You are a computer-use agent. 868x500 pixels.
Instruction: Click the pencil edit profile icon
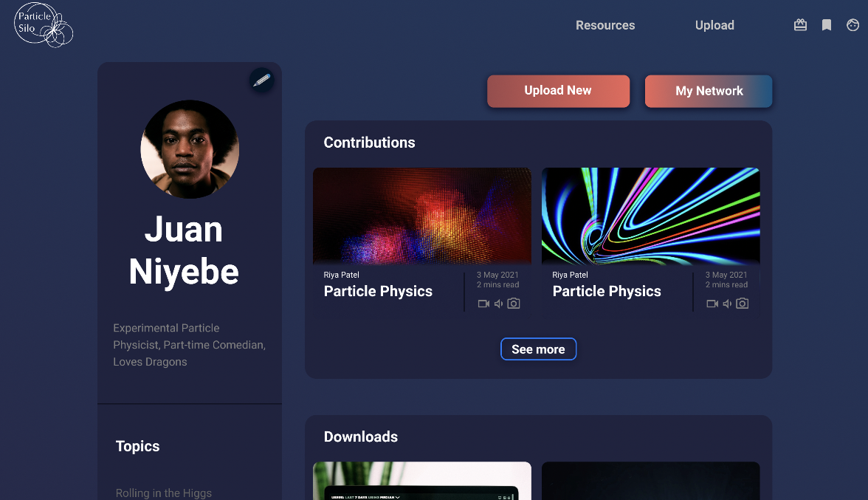pyautogui.click(x=261, y=81)
